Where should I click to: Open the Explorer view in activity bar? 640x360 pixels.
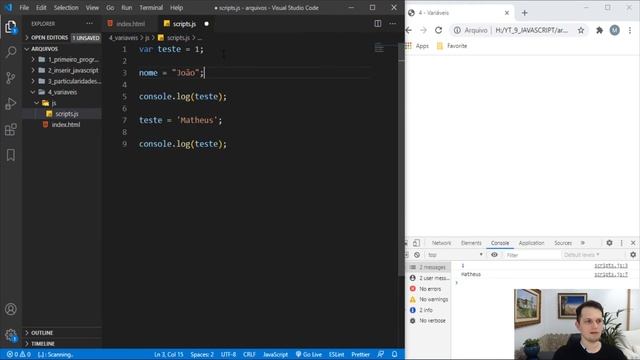(x=11, y=27)
